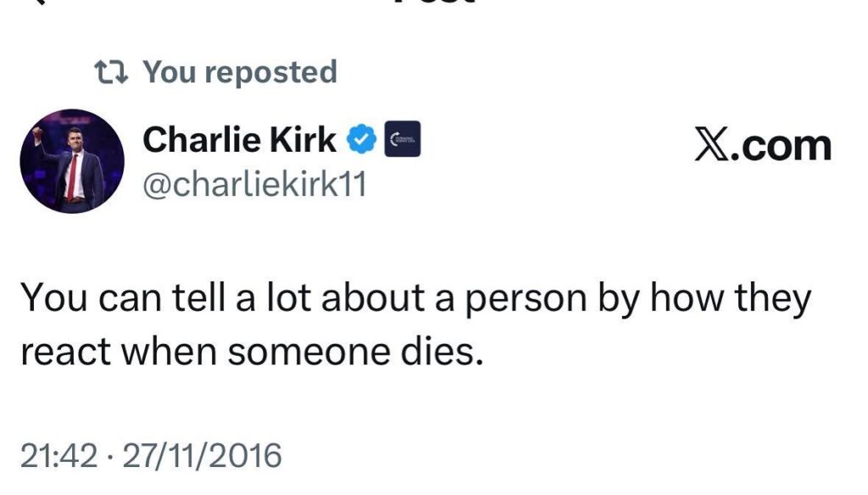The image size is (868, 495).
Task: Click the Turning Point affiliation badge
Action: coord(403,140)
